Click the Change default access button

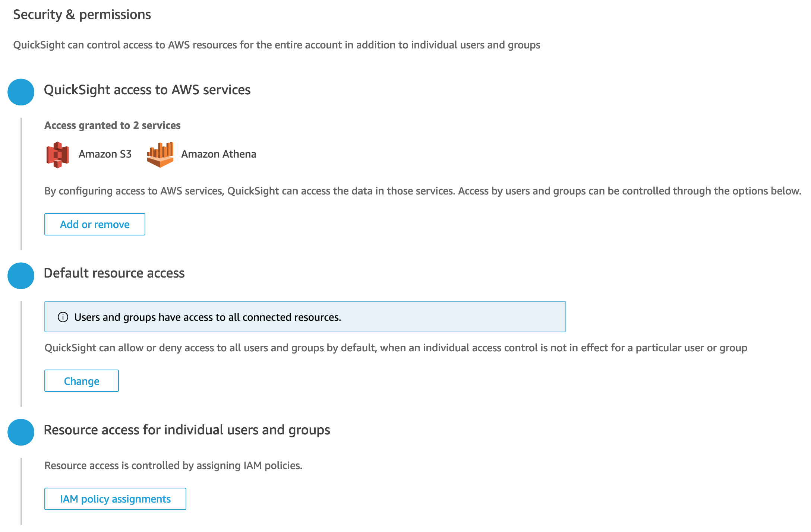click(82, 381)
